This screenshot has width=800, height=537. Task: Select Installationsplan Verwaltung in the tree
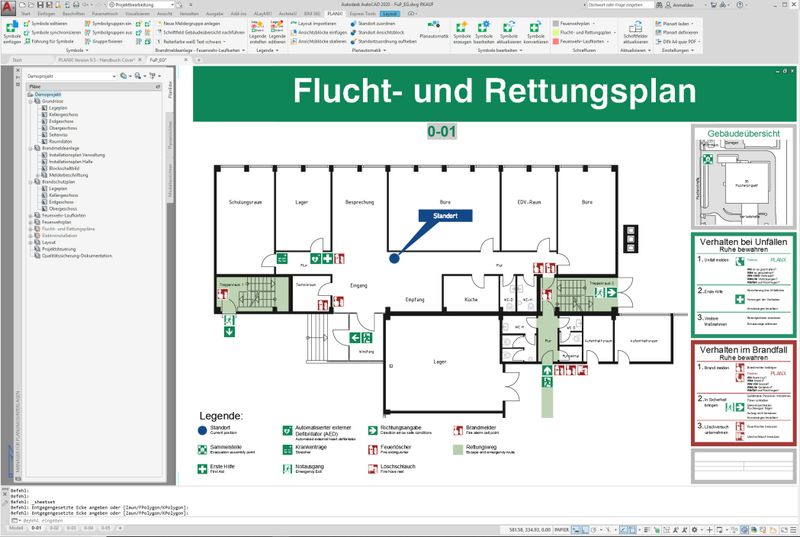coord(77,155)
